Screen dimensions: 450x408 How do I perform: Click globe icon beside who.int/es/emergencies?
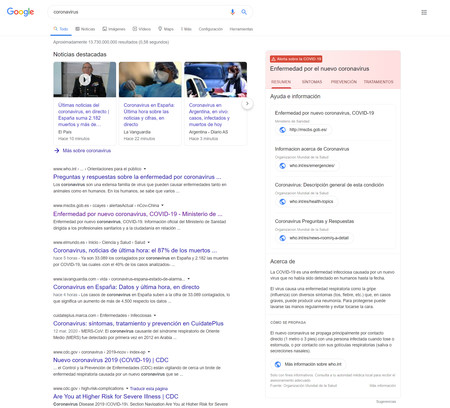282,166
